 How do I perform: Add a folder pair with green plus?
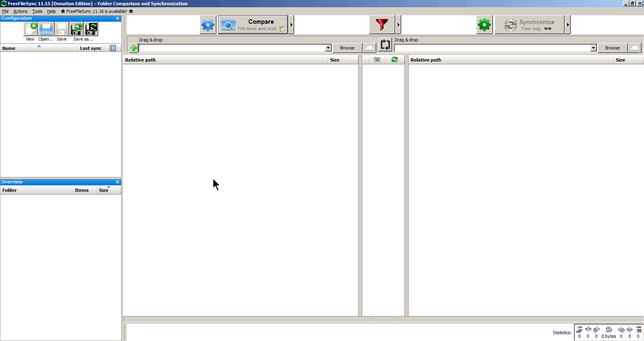click(x=134, y=48)
